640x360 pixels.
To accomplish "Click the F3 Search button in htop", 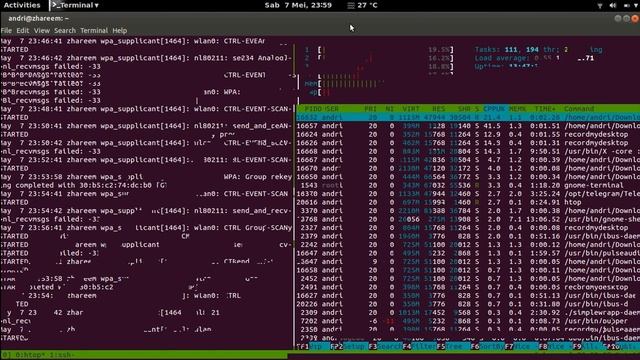I will pyautogui.click(x=386, y=347).
